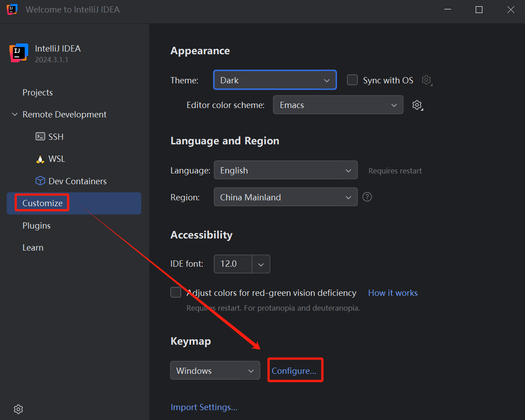
Task: Click the IDE font value field 12.0
Action: tap(233, 264)
